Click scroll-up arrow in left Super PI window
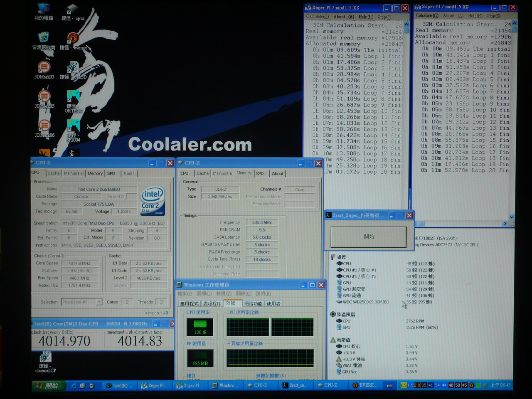Viewport: 532px width, 399px height. click(x=406, y=25)
